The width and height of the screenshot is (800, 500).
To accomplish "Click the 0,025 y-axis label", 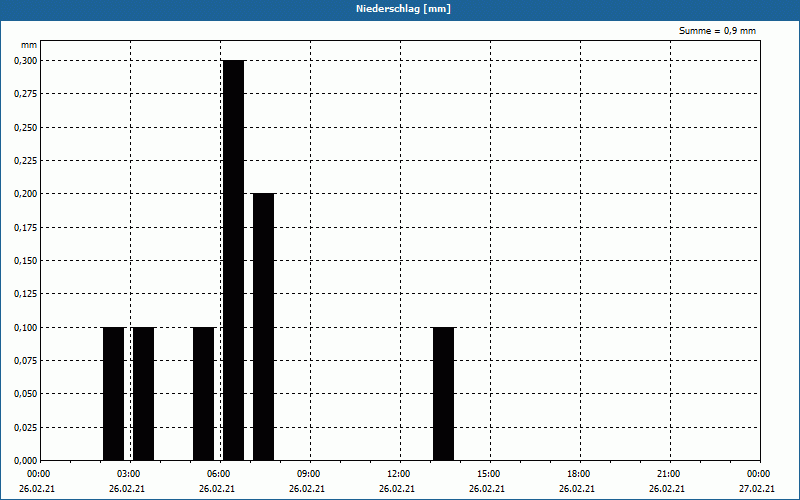I will [26, 428].
